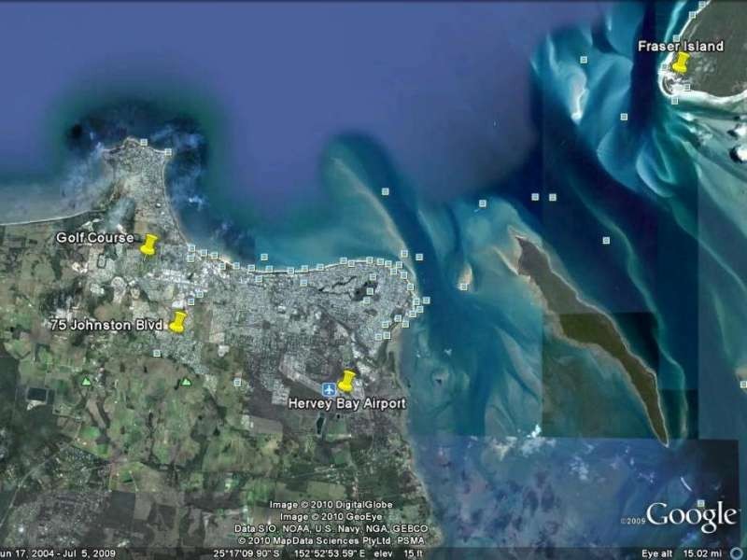The image size is (747, 560).
Task: Click the Hervey Bay Airport label text
Action: [345, 405]
